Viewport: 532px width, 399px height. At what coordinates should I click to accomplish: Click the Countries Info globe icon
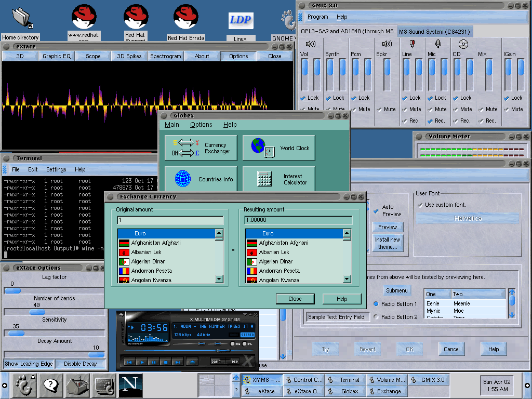pos(183,179)
